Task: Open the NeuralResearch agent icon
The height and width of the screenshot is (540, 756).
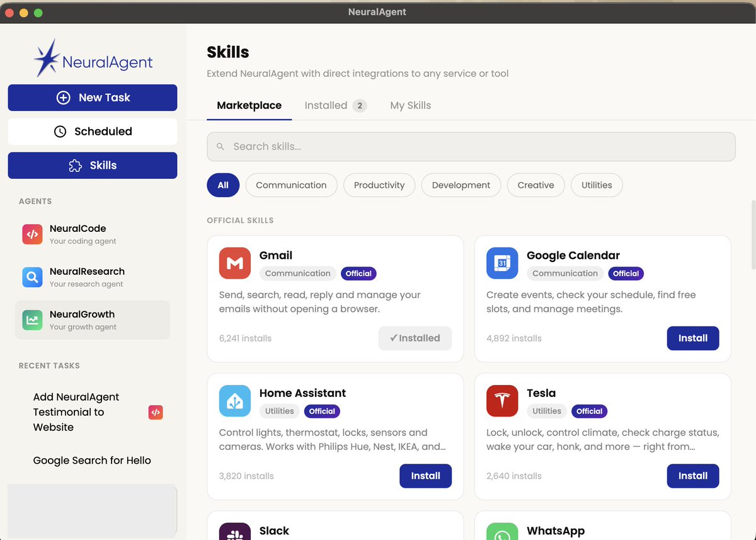Action: tap(32, 277)
